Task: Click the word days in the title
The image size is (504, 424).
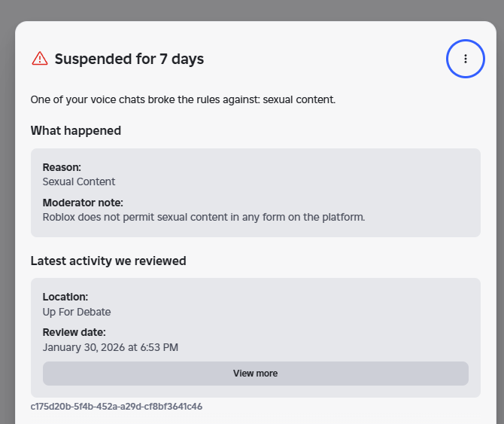Action: 188,59
